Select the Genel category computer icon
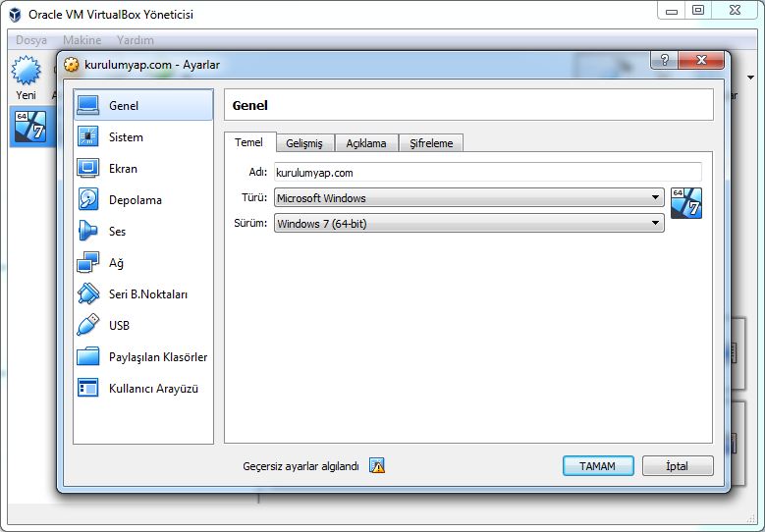 pos(88,105)
